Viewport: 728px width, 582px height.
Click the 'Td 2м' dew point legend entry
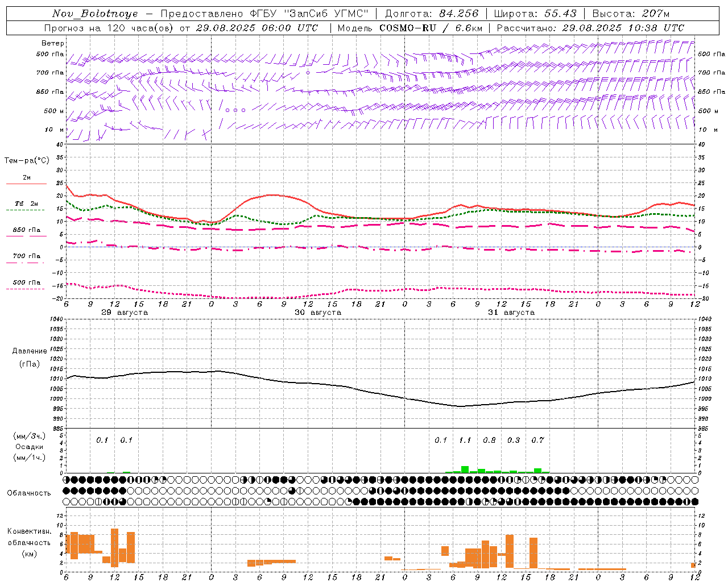[x=27, y=203]
